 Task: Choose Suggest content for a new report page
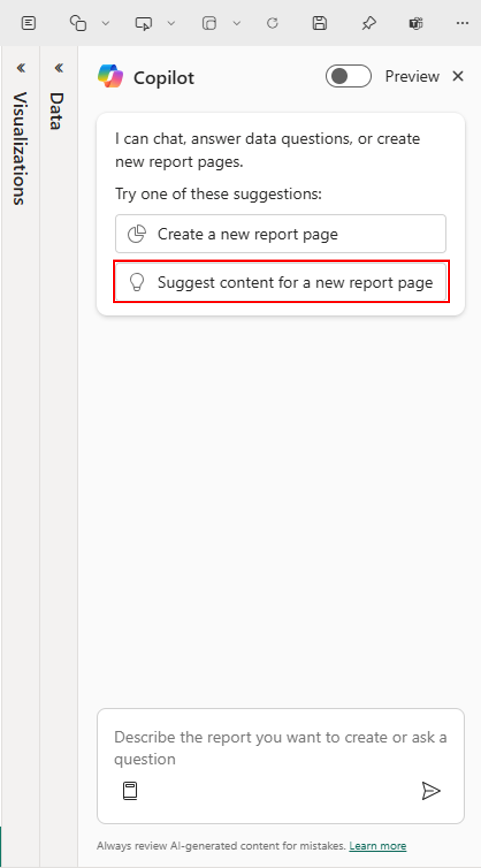click(280, 282)
